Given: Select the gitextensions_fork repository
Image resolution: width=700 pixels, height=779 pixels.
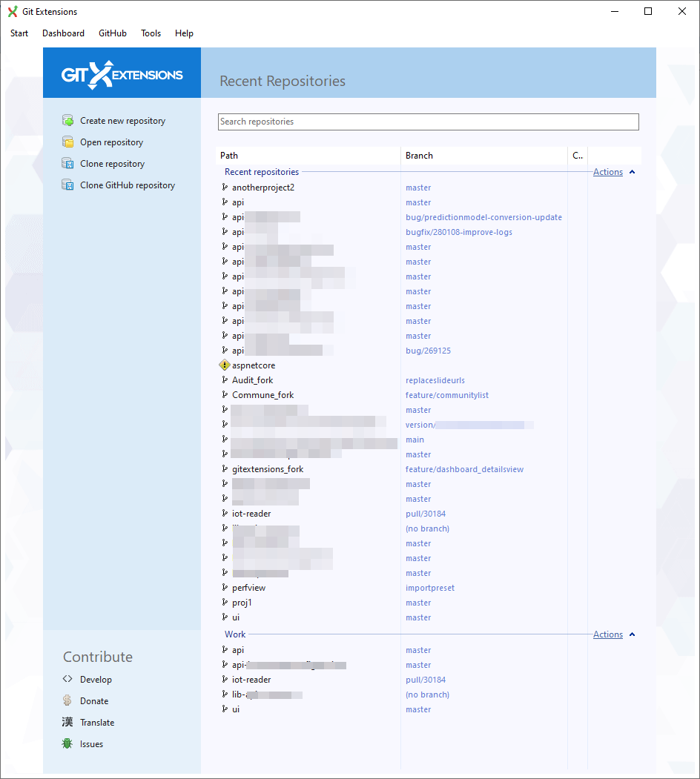Looking at the screenshot, I should pos(268,469).
